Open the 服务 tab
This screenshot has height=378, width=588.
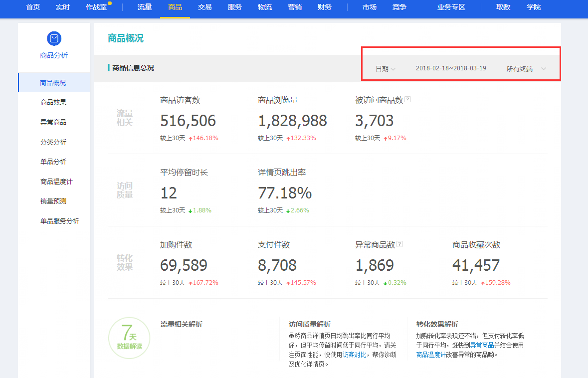tap(235, 7)
